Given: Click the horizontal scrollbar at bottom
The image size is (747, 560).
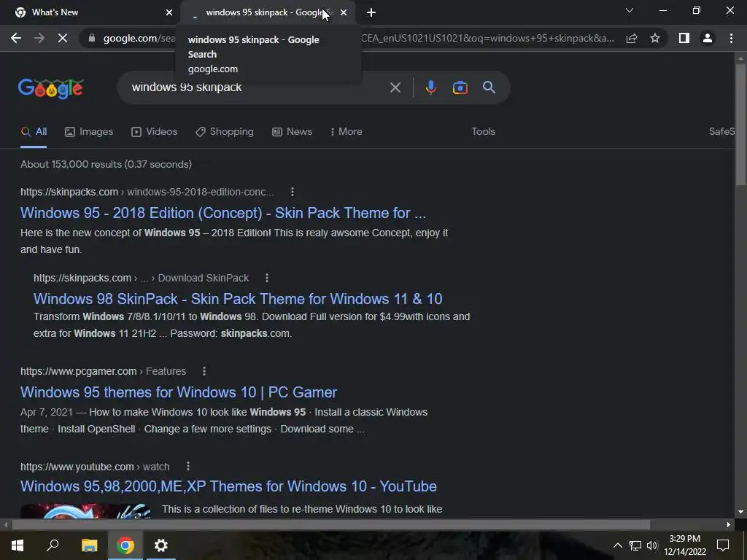Looking at the screenshot, I should coord(331,525).
